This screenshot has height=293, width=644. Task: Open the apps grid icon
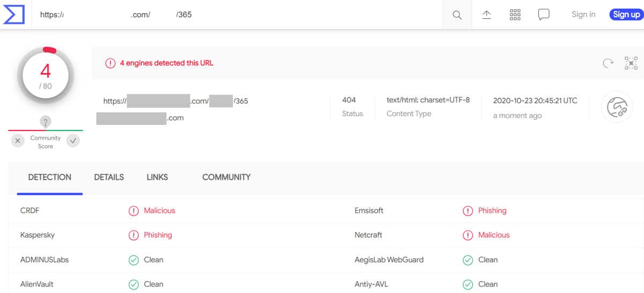pos(515,15)
